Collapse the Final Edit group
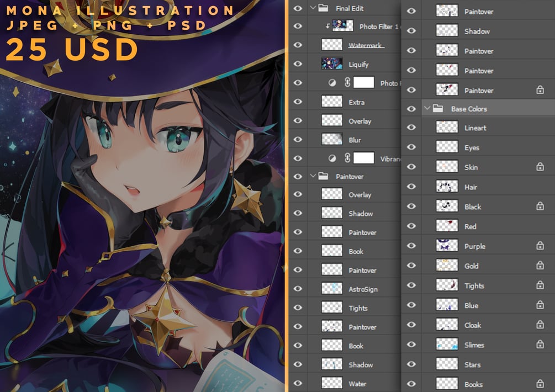The image size is (555, 392). point(313,7)
